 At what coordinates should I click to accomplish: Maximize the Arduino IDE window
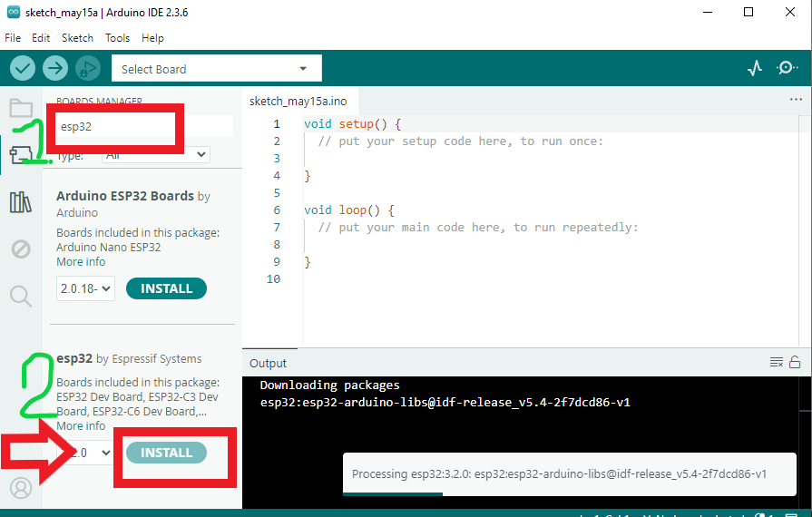coord(748,12)
